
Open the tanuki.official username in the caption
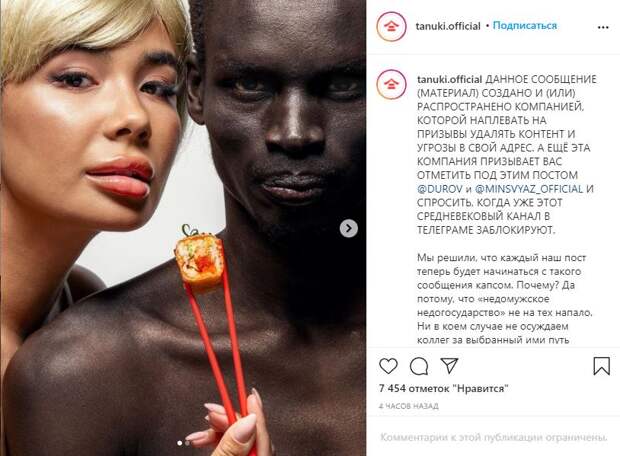tap(450, 79)
